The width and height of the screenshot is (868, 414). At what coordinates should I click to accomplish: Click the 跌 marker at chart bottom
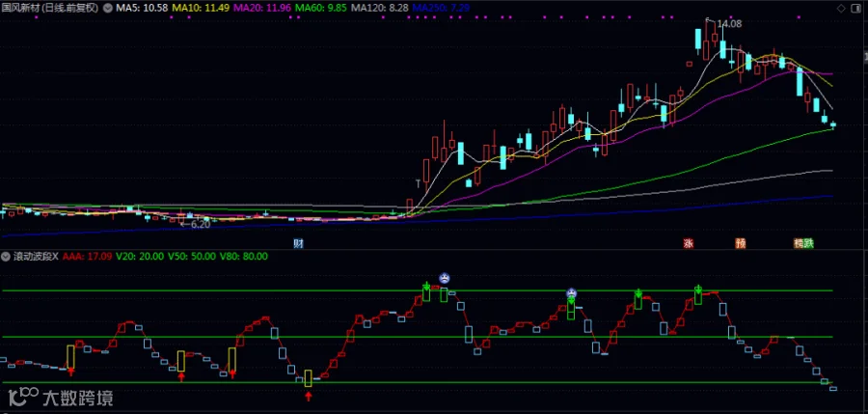pos(809,243)
